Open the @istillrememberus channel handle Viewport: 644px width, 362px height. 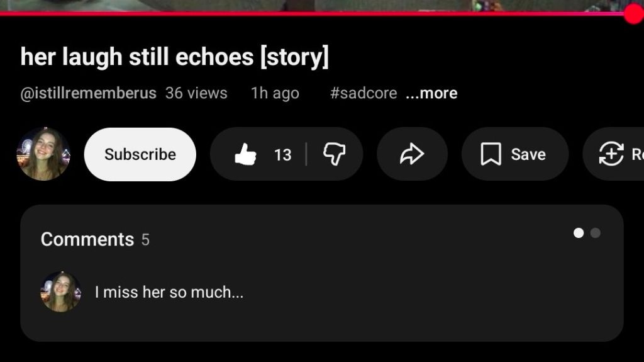point(88,93)
